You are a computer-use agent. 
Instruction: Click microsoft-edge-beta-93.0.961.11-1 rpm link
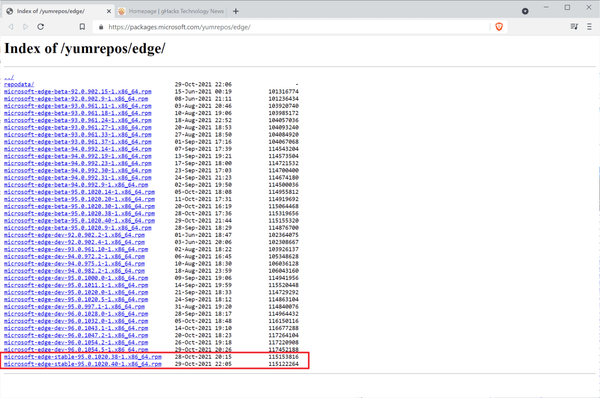pyautogui.click(x=78, y=106)
